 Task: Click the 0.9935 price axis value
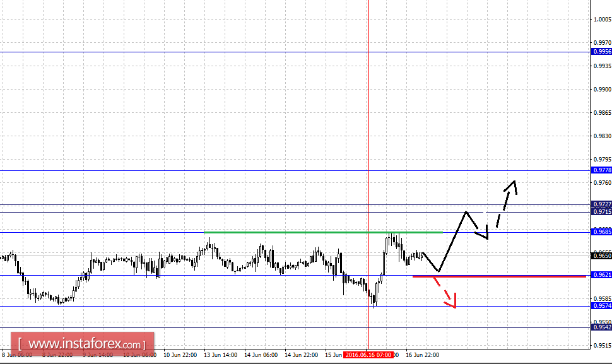pos(603,66)
